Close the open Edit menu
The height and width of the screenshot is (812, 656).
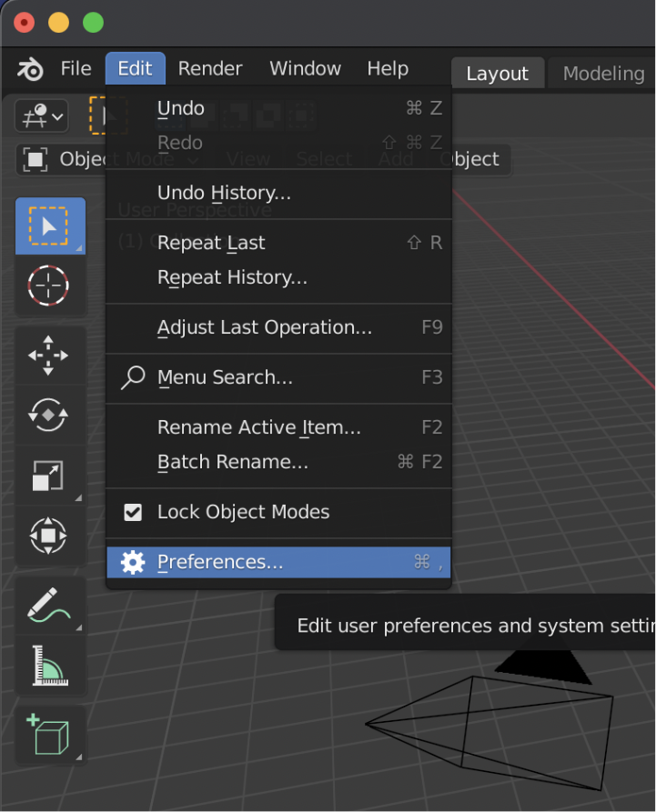coord(136,69)
